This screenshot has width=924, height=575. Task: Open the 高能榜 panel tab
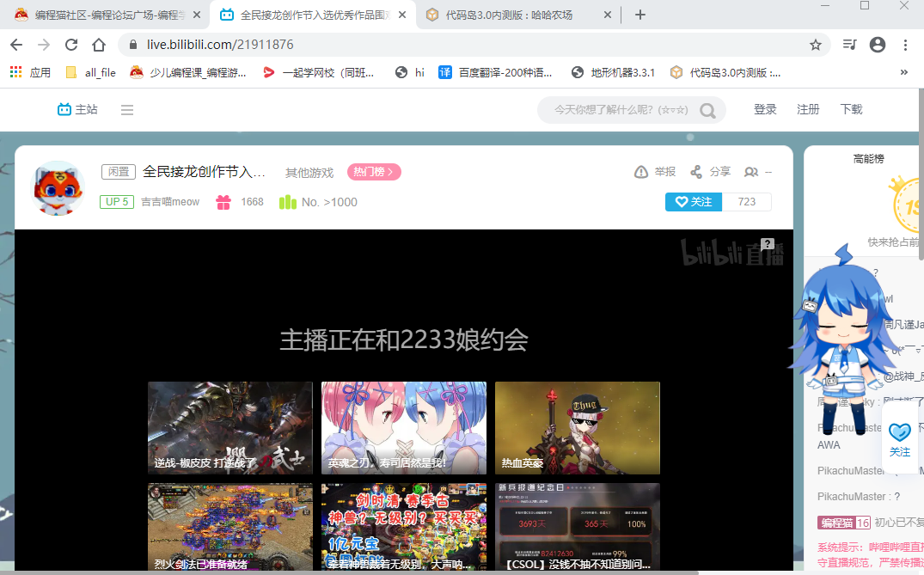pyautogui.click(x=869, y=159)
